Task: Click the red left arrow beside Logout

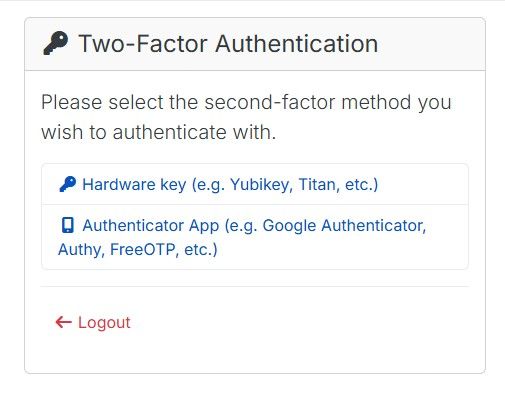Action: click(x=63, y=322)
